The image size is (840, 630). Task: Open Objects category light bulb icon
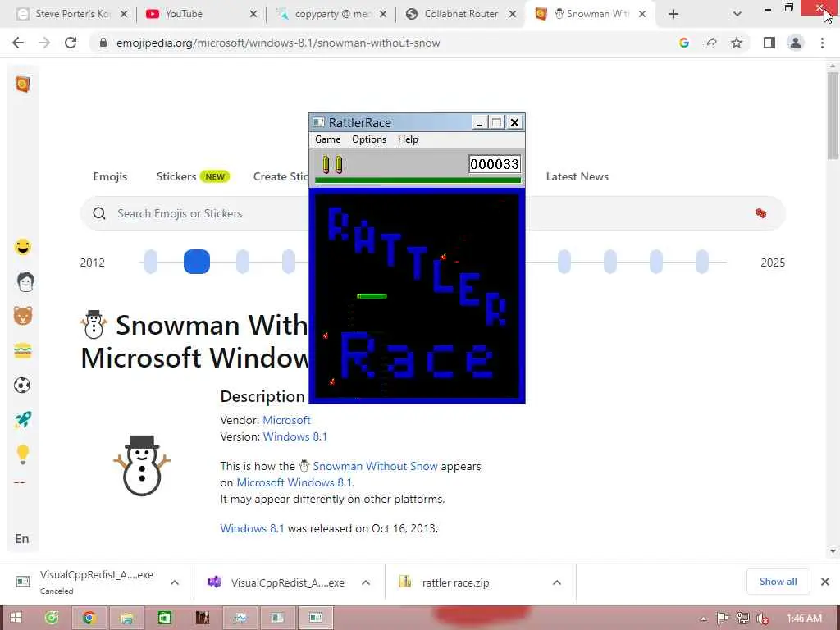(22, 454)
